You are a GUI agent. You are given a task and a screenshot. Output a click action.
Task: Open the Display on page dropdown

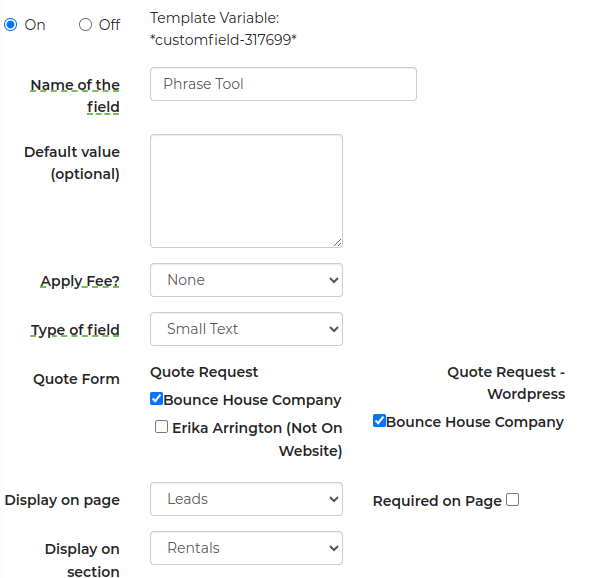point(246,499)
